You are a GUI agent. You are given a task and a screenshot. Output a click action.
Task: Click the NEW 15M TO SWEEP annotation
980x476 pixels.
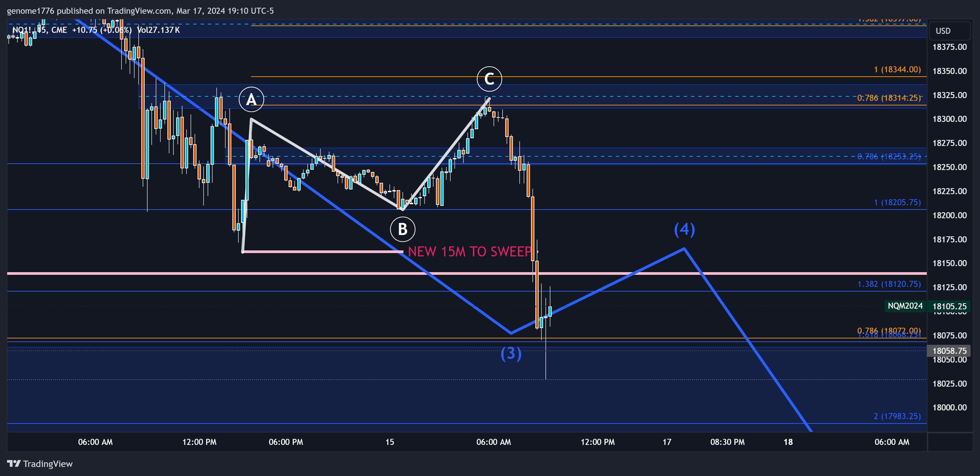pyautogui.click(x=470, y=251)
